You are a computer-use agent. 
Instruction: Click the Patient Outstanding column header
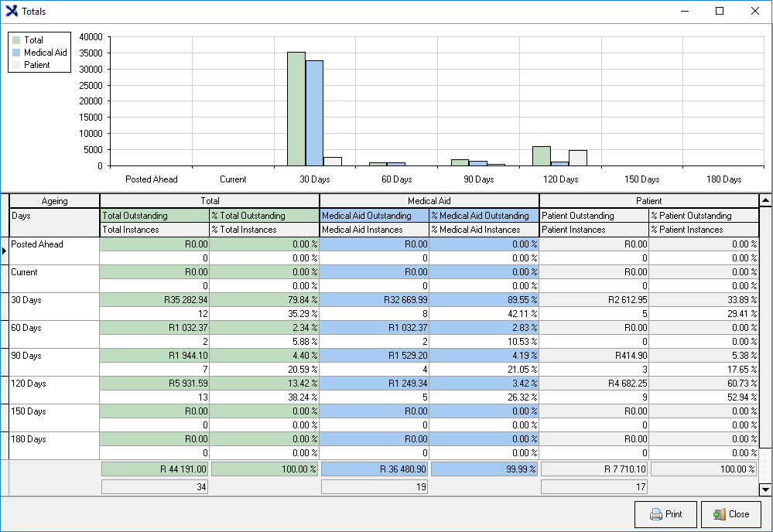click(x=593, y=216)
